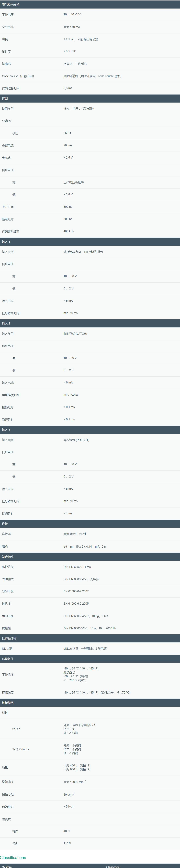Click the 输入 3 section header
The height and width of the screenshot is (868, 180).
[90, 430]
